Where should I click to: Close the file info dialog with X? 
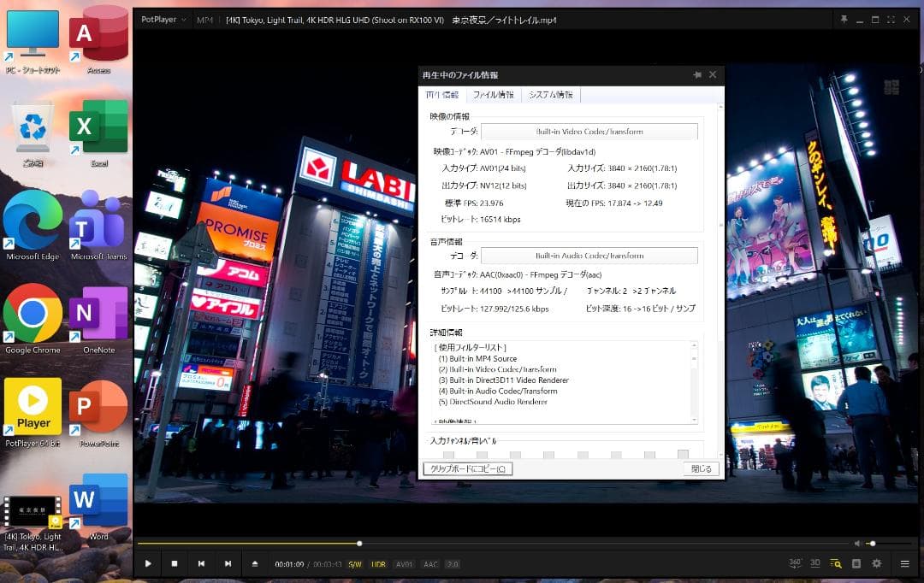click(x=713, y=74)
